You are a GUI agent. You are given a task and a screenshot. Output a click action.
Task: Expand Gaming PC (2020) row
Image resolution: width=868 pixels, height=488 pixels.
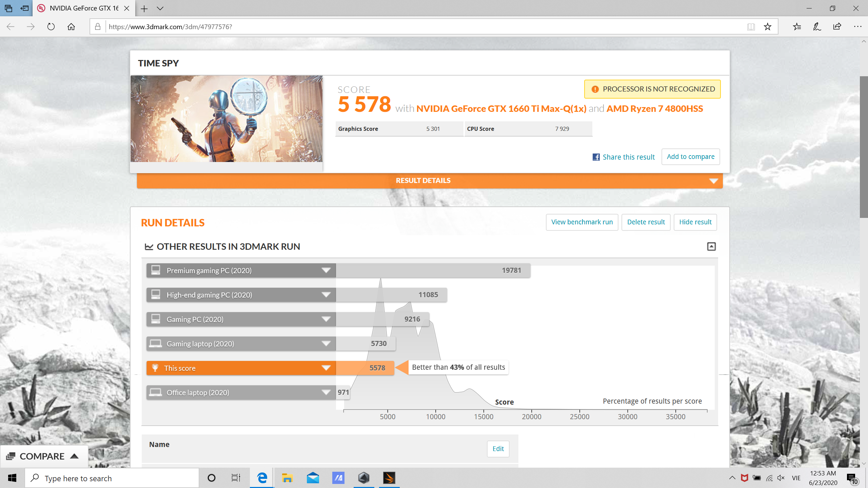[x=241, y=319]
